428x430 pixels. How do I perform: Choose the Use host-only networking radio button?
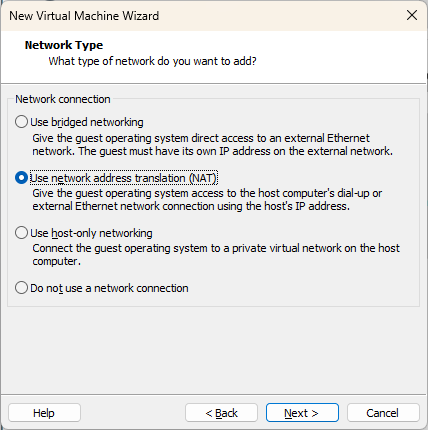[21, 232]
